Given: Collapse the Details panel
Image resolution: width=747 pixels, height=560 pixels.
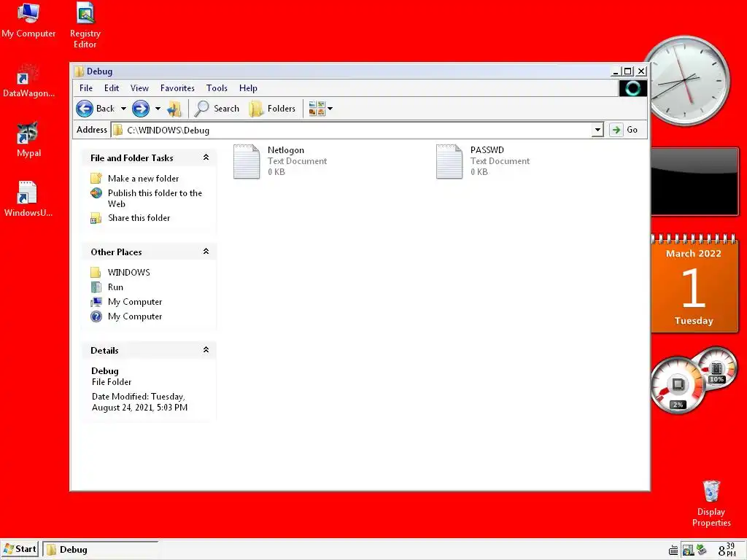Looking at the screenshot, I should [x=206, y=350].
